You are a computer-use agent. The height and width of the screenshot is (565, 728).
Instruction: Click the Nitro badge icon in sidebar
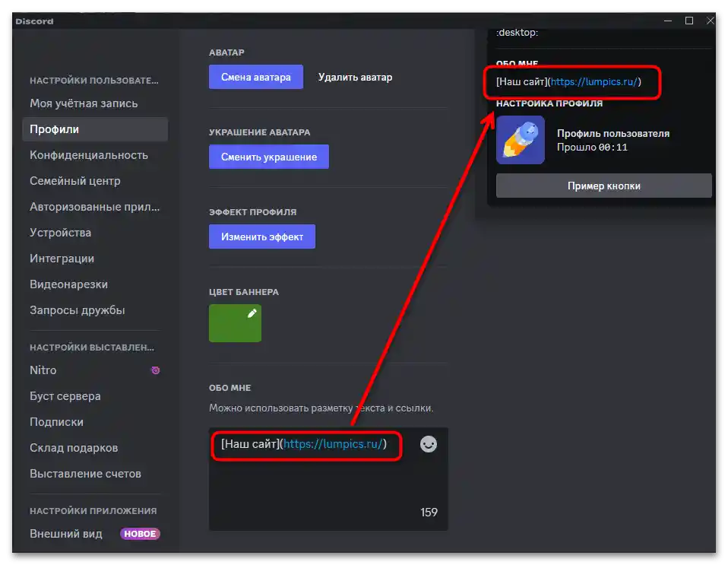click(x=156, y=370)
